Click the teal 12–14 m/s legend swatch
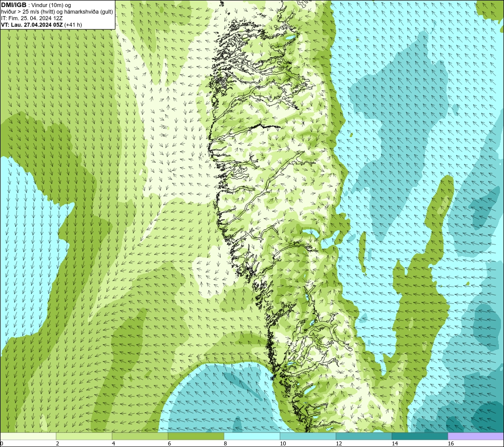The image size is (504, 447). [x=363, y=436]
